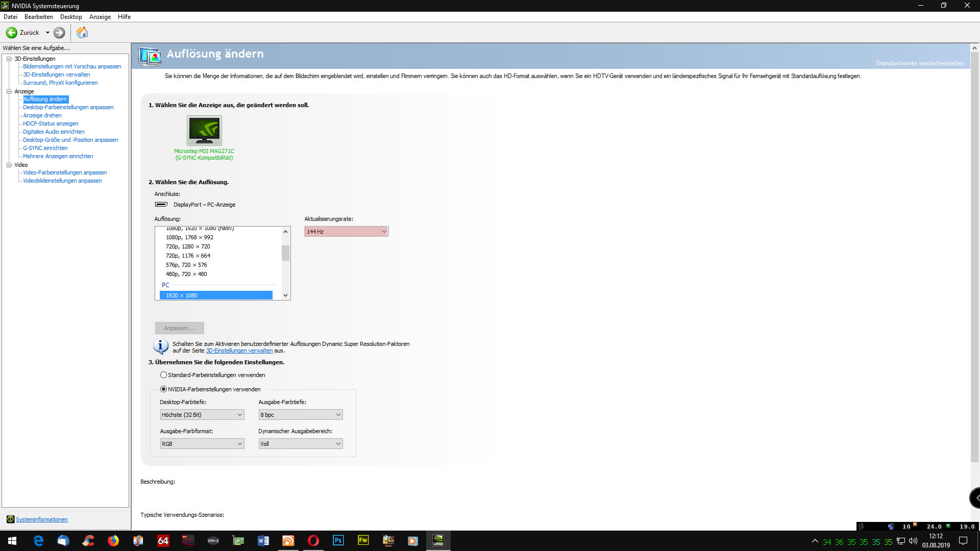The width and height of the screenshot is (980, 551).
Task: Collapse the 3D-Einstellungen tree node
Action: point(9,59)
